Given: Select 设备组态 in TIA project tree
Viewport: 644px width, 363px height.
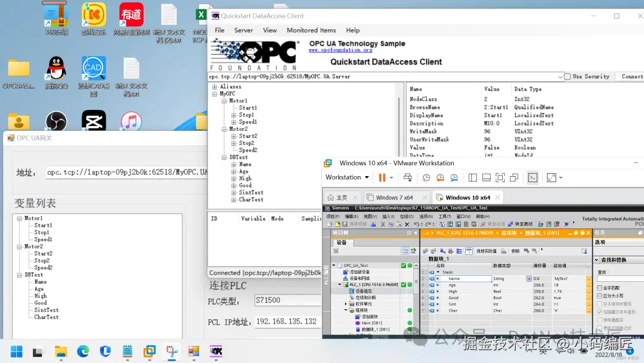Looking at the screenshot, I should click(x=364, y=291).
